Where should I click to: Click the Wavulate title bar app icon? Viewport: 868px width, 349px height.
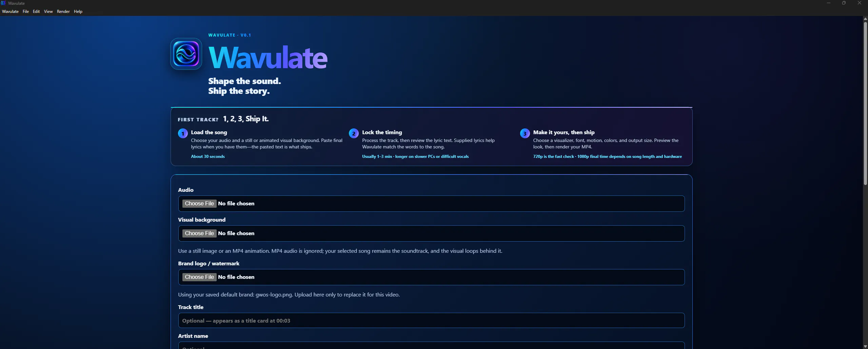tap(3, 3)
